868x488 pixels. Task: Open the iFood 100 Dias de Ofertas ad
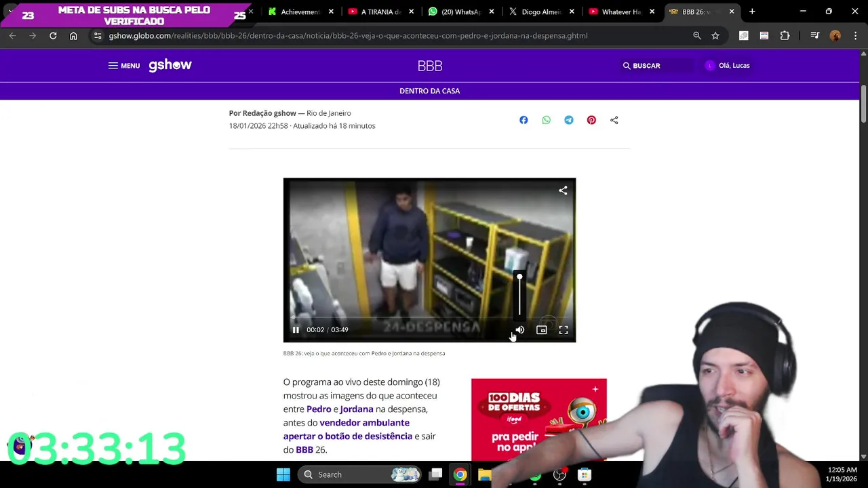[539, 420]
